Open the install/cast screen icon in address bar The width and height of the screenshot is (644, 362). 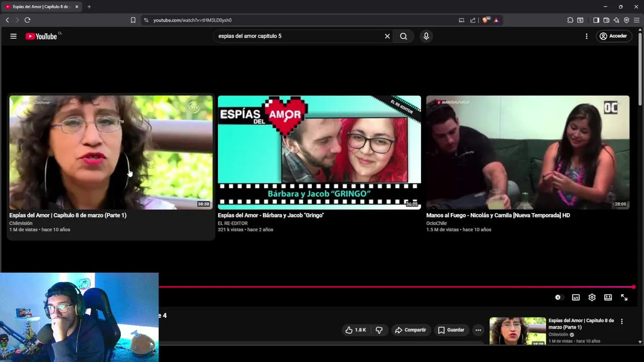pos(461,20)
